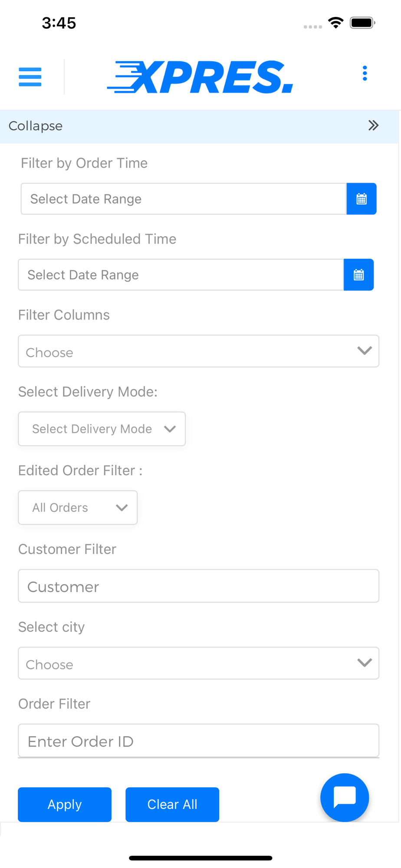Tap the three-dot more options icon
The width and height of the screenshot is (401, 868).
point(365,73)
